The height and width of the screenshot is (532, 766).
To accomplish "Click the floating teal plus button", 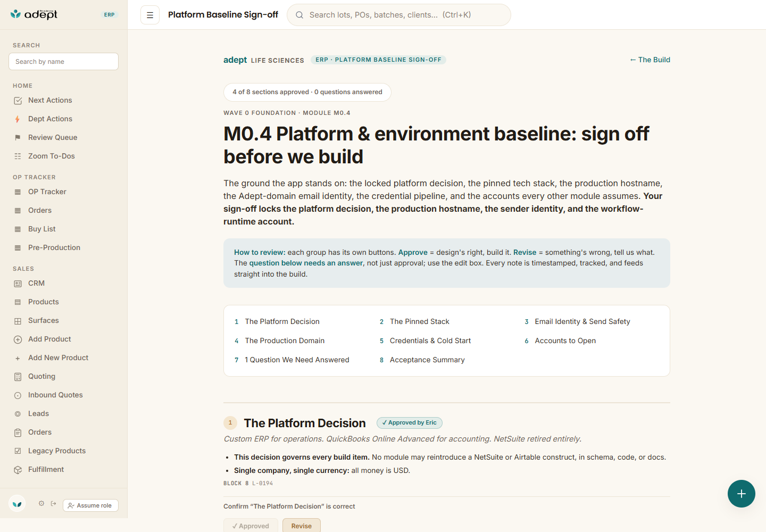I will click(x=742, y=494).
